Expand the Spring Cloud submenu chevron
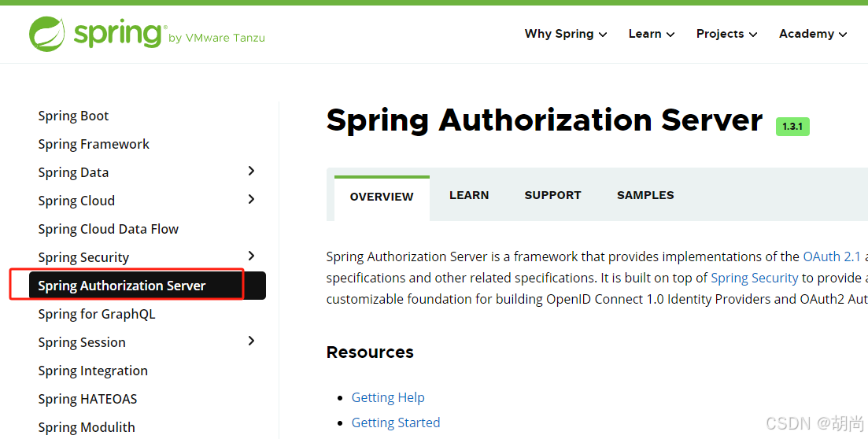The image size is (868, 439). click(251, 199)
